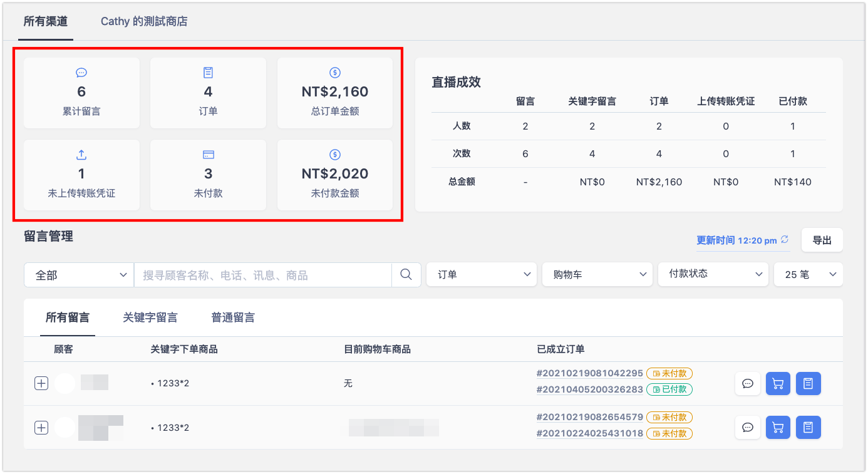868x474 pixels.
Task: Open order link #20210219082654579
Action: point(590,417)
